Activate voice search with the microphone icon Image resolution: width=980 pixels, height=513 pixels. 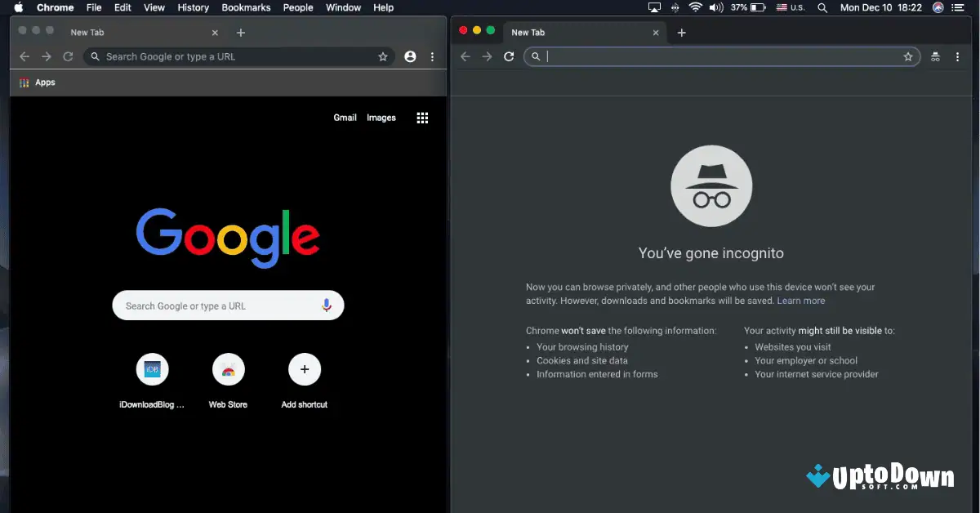(327, 305)
